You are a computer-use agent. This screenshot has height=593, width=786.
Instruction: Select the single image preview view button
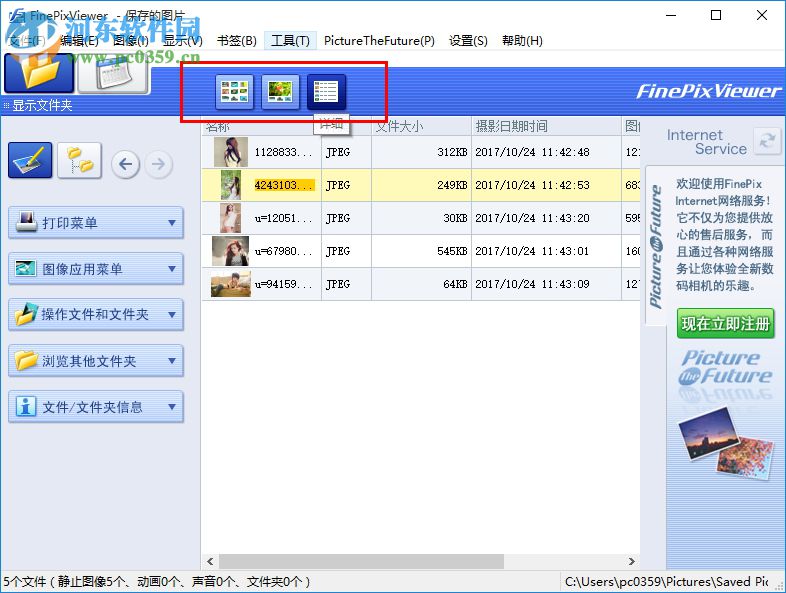coord(280,92)
